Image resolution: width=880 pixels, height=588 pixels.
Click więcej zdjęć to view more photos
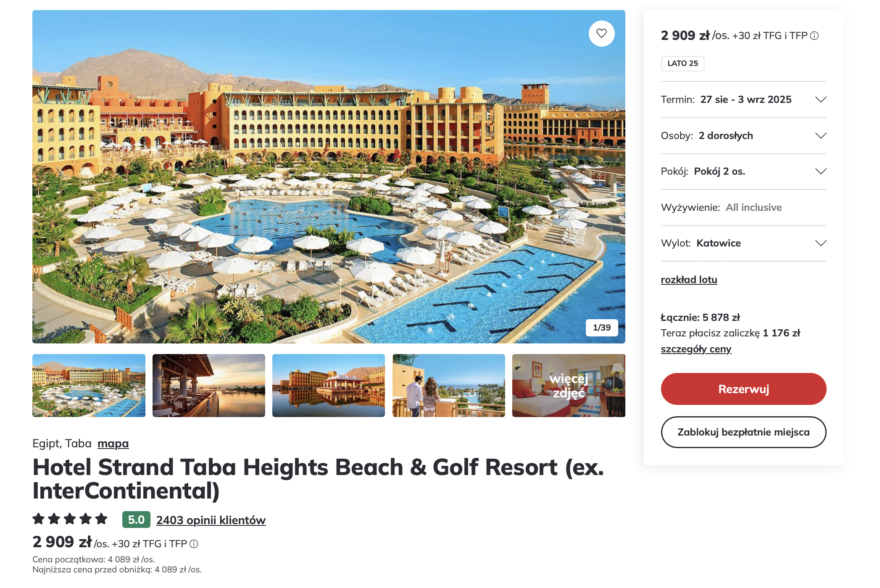569,386
